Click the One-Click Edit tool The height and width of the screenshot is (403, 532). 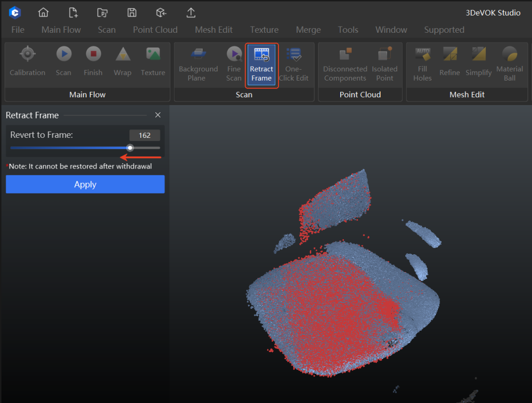pyautogui.click(x=294, y=61)
